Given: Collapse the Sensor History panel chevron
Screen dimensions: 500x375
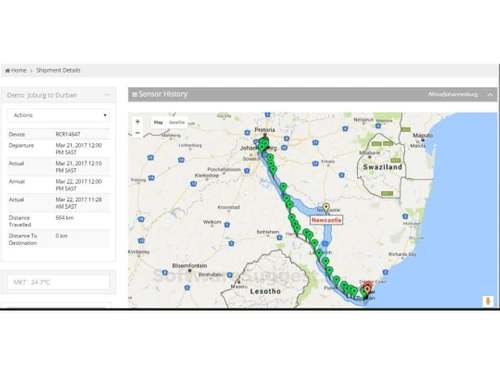Looking at the screenshot, I should point(490,95).
